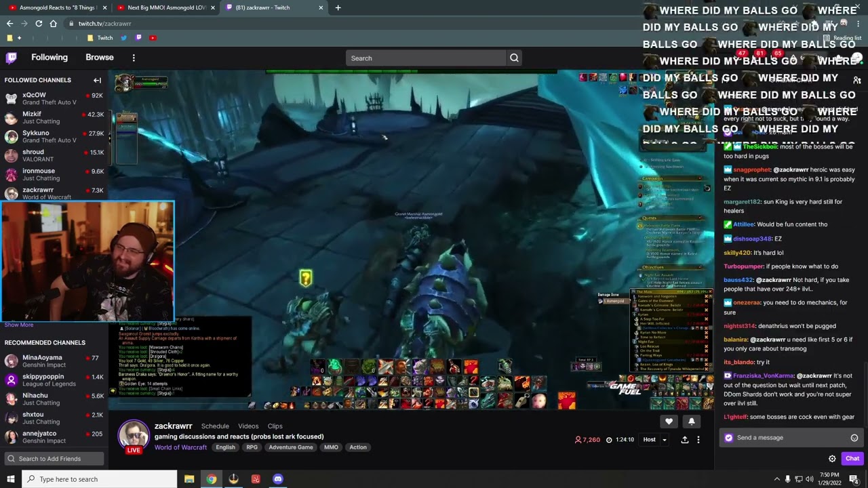This screenshot has width=868, height=488.
Task: Follow zackrawrr with the heart button
Action: (x=669, y=422)
